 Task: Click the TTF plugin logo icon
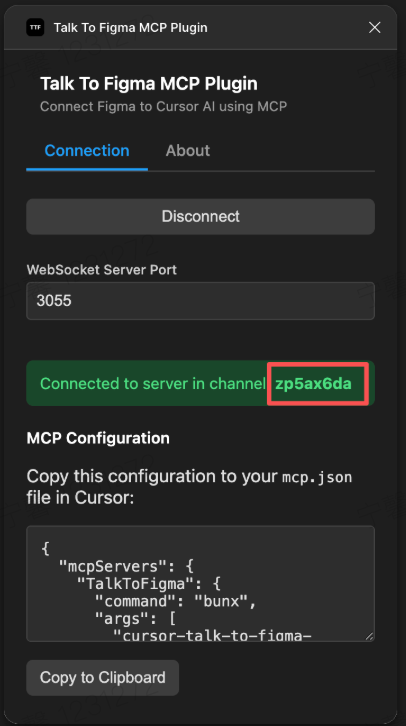point(35,27)
